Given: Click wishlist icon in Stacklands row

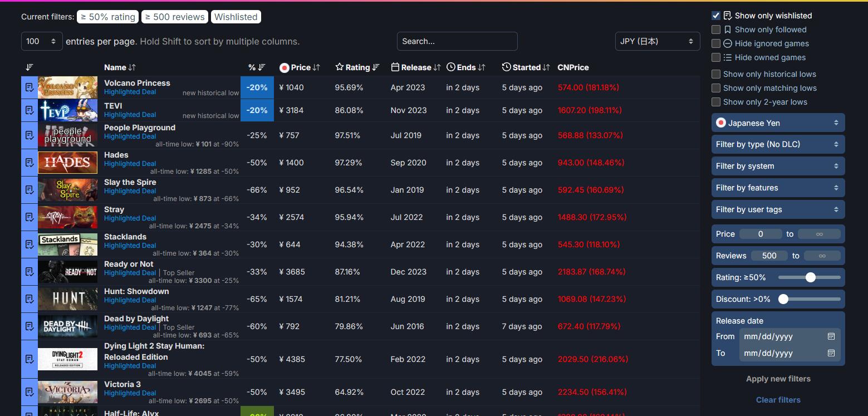Looking at the screenshot, I should tap(29, 244).
